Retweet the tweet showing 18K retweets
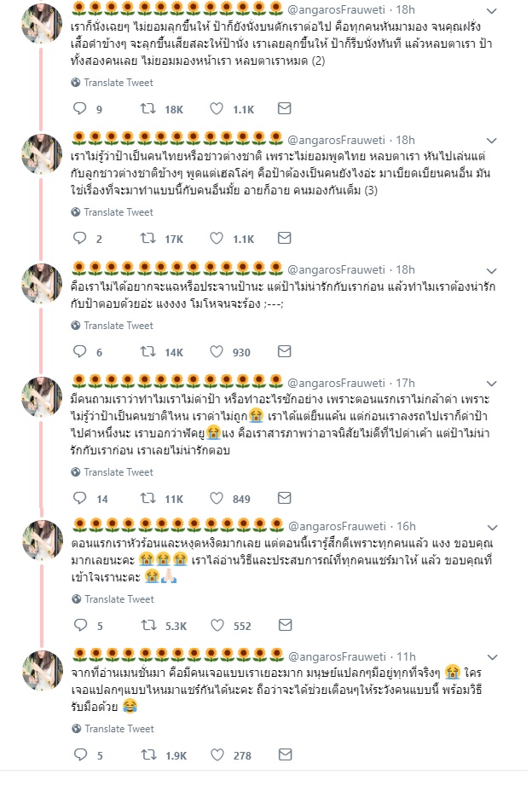This screenshot has width=532, height=786. click(147, 108)
